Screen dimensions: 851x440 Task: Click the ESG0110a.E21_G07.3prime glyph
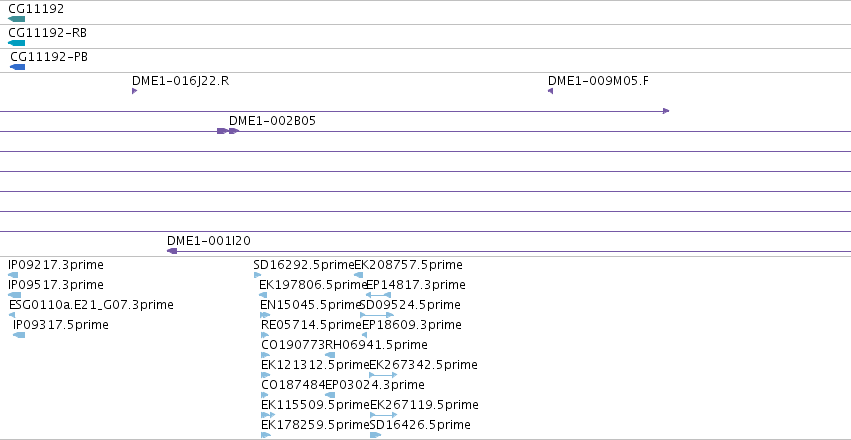point(12,315)
